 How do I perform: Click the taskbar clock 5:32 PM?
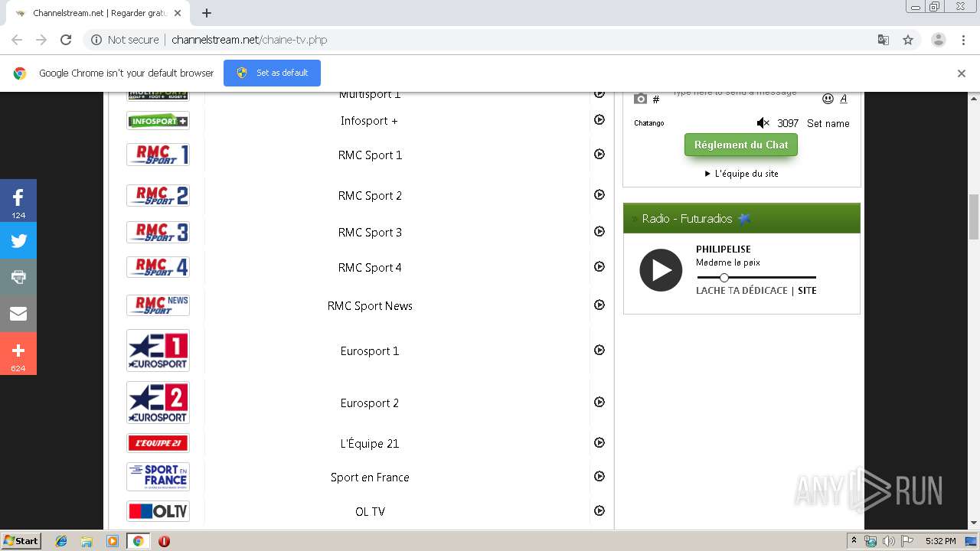(x=940, y=541)
